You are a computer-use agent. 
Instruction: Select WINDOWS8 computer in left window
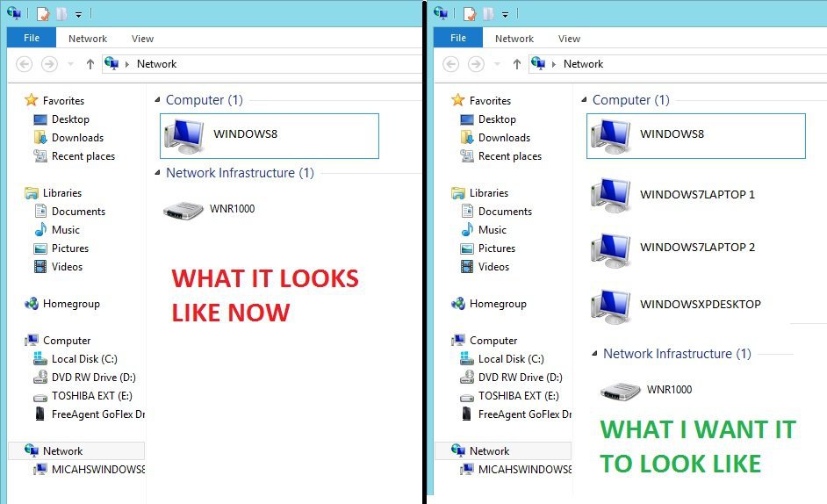click(269, 135)
